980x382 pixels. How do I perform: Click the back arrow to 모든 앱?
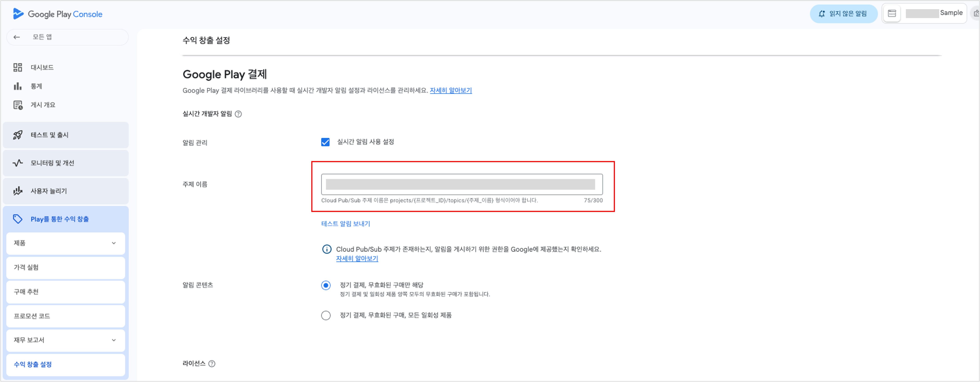(x=17, y=37)
